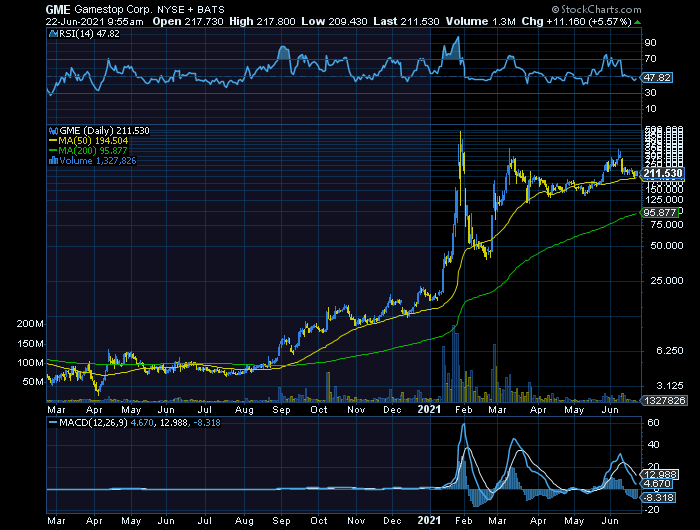Click the Dec label under the MACD panel

[x=392, y=521]
